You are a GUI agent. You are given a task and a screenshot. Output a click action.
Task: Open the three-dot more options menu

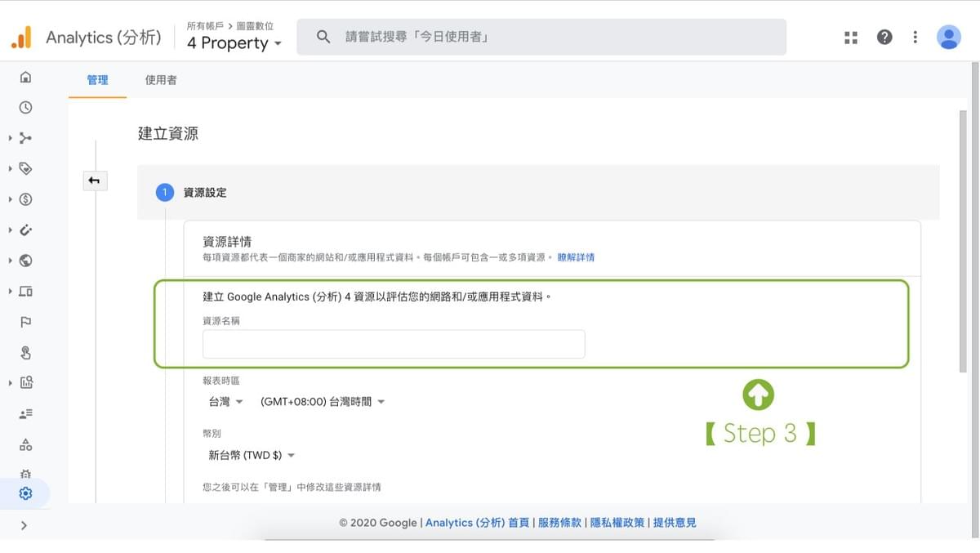(915, 38)
